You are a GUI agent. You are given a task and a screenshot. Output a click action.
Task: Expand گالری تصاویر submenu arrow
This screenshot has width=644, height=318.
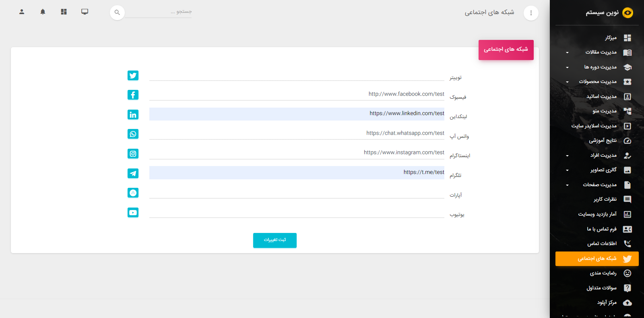click(x=567, y=170)
